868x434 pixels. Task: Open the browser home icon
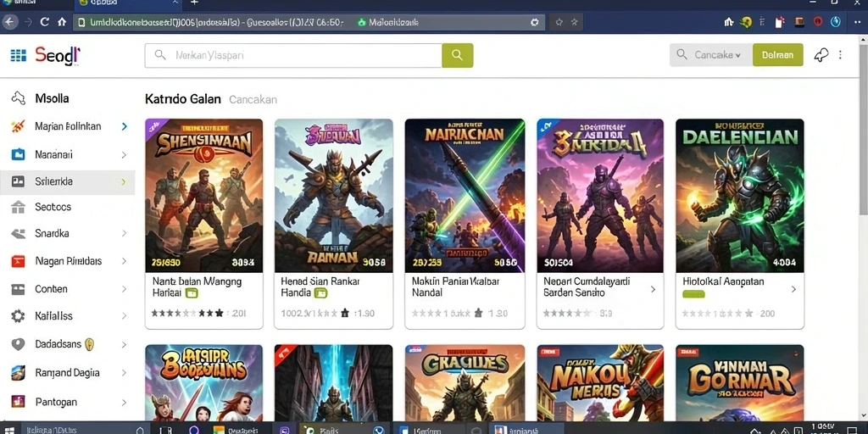pos(62,22)
